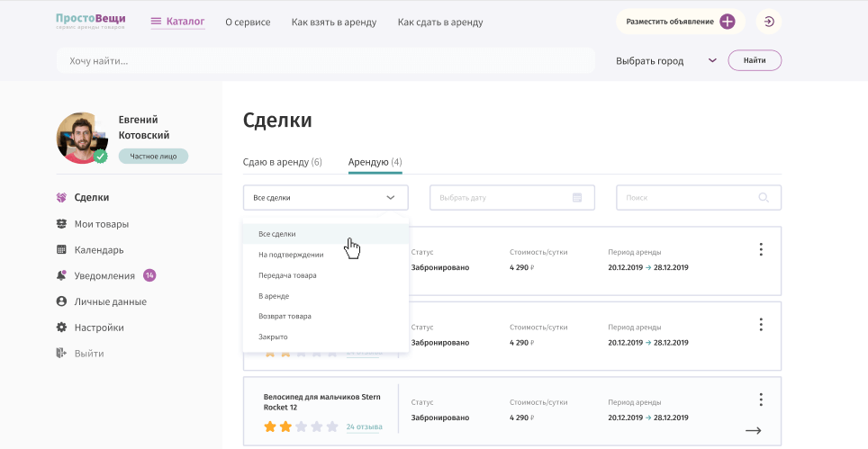Click the purple plus icon in Разместить объявление
868x449 pixels.
[x=727, y=22]
